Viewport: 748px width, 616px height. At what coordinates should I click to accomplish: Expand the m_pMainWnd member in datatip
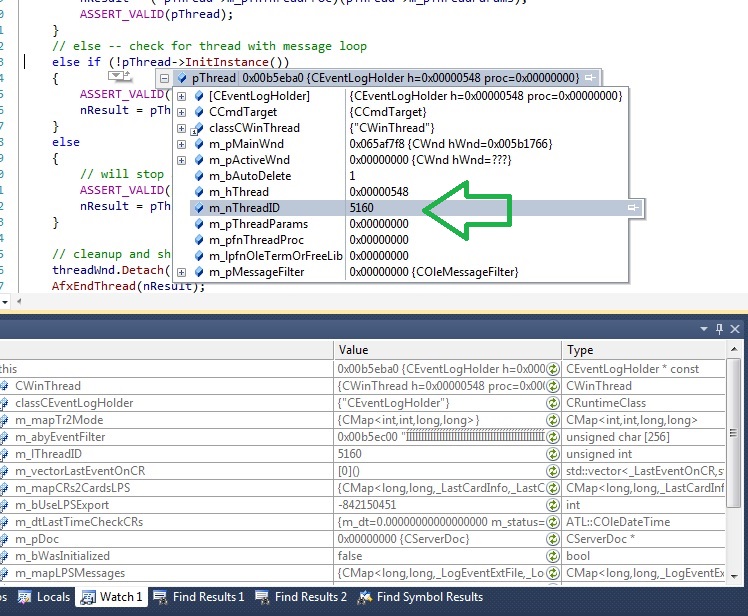(x=182, y=144)
